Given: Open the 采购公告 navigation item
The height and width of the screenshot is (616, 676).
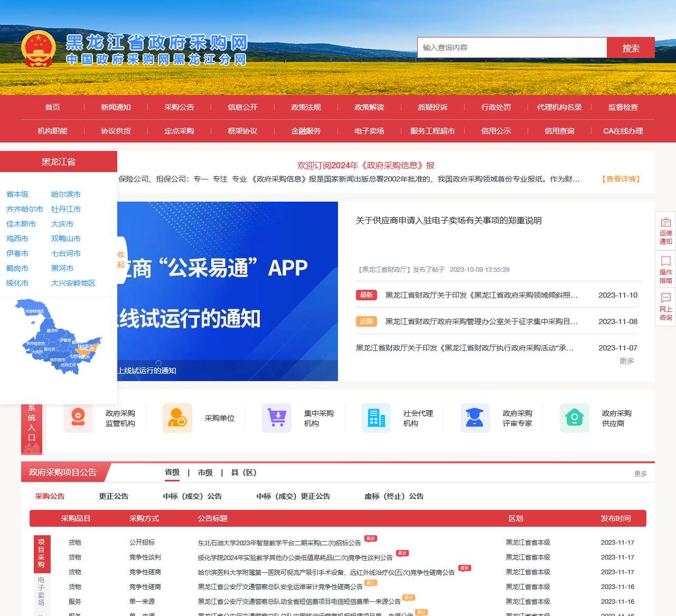Looking at the screenshot, I should coord(180,107).
